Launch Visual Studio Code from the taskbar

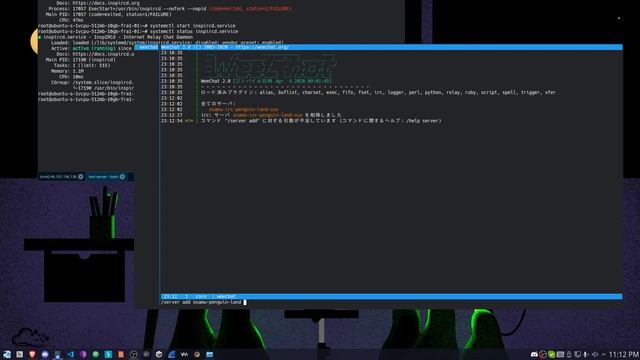coord(70,354)
